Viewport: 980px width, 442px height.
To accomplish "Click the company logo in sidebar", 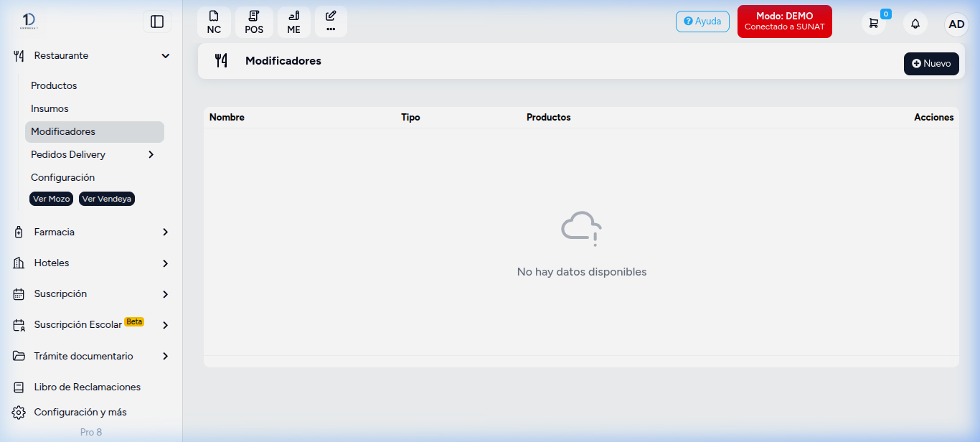I will [x=29, y=22].
